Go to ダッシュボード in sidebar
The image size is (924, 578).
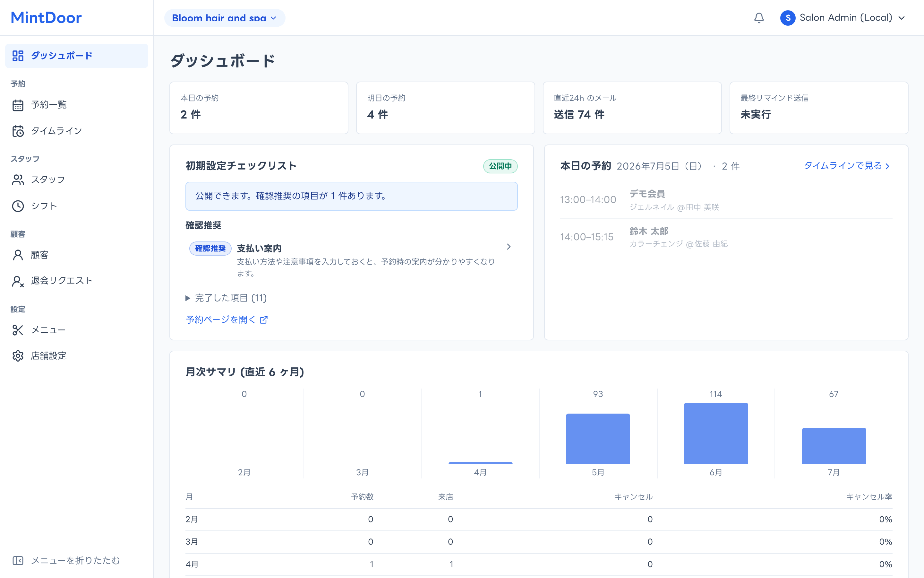tap(76, 56)
